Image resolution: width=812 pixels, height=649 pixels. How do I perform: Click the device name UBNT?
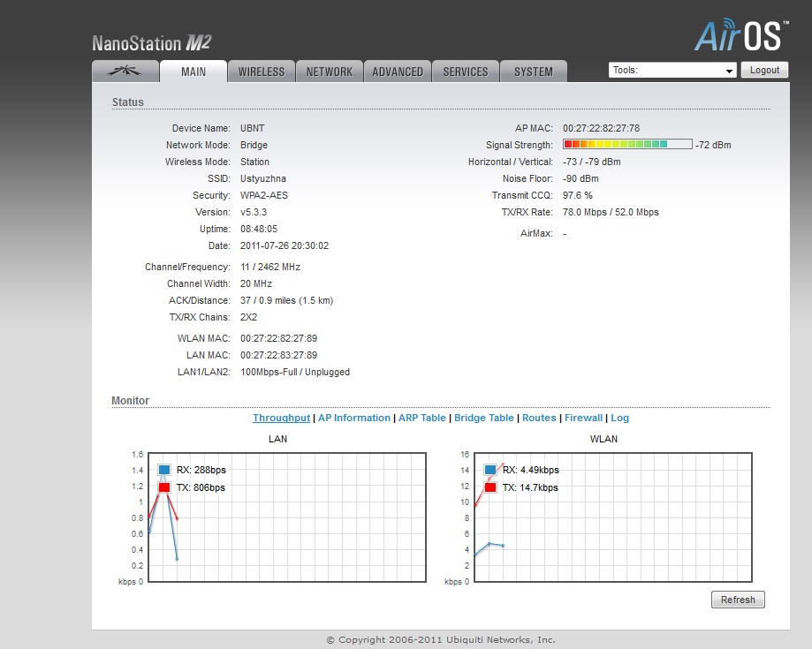click(252, 128)
